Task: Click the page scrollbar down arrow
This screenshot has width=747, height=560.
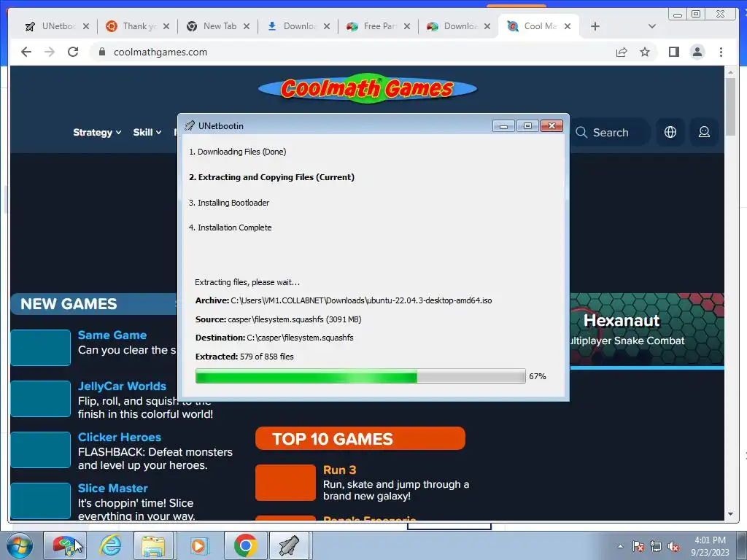Action: (730, 514)
